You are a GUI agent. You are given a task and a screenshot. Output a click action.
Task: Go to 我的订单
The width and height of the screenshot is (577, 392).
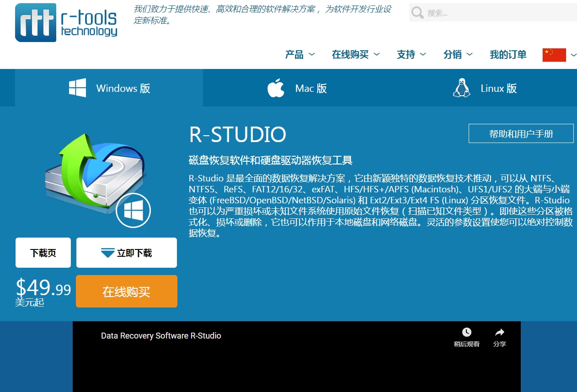[508, 55]
